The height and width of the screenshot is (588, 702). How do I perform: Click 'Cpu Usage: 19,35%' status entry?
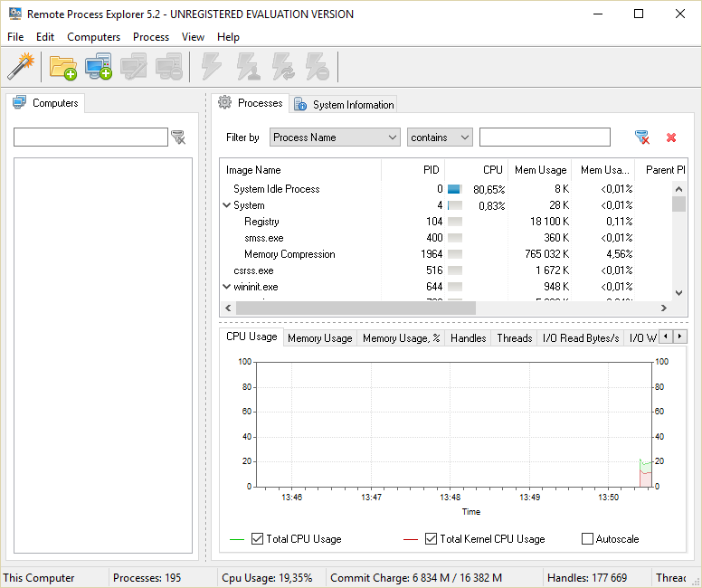coord(267,578)
